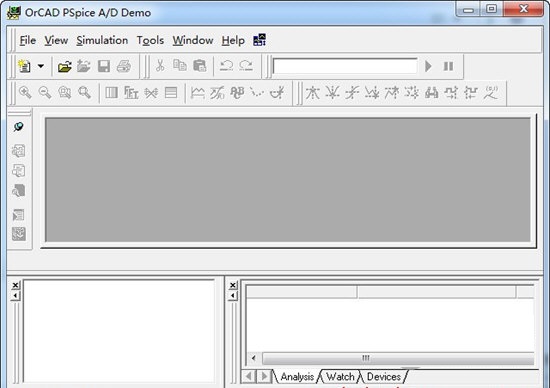The height and width of the screenshot is (388, 550).
Task: Toggle the Log X Axis icon
Action: 112,93
